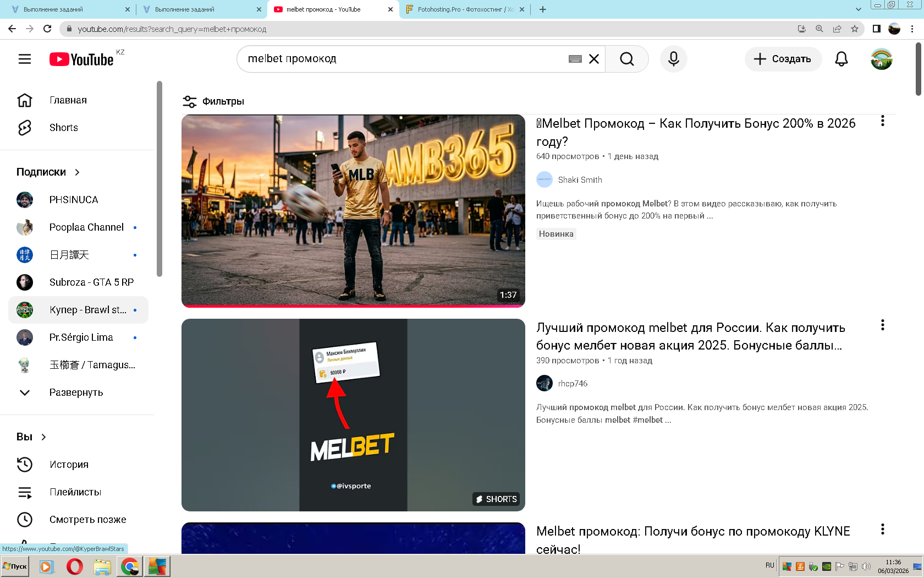This screenshot has width=924, height=578.
Task: Open the on-screen keyboard icon in search box
Action: (575, 59)
